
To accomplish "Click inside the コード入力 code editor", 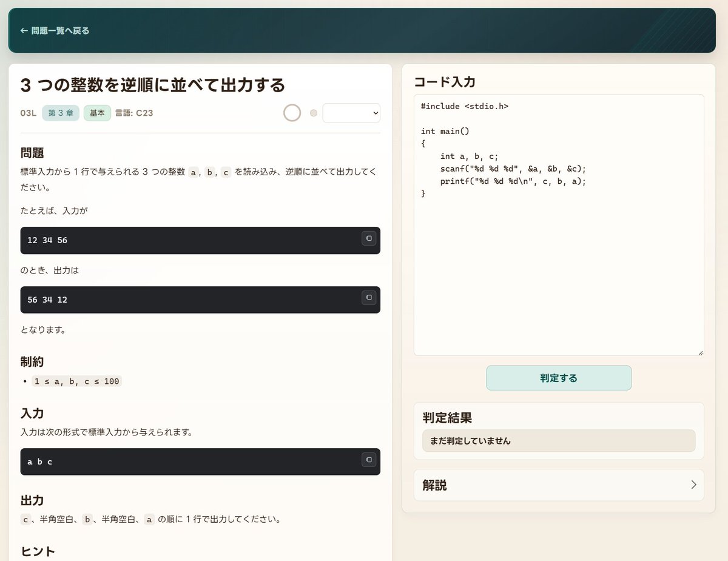I will point(559,225).
